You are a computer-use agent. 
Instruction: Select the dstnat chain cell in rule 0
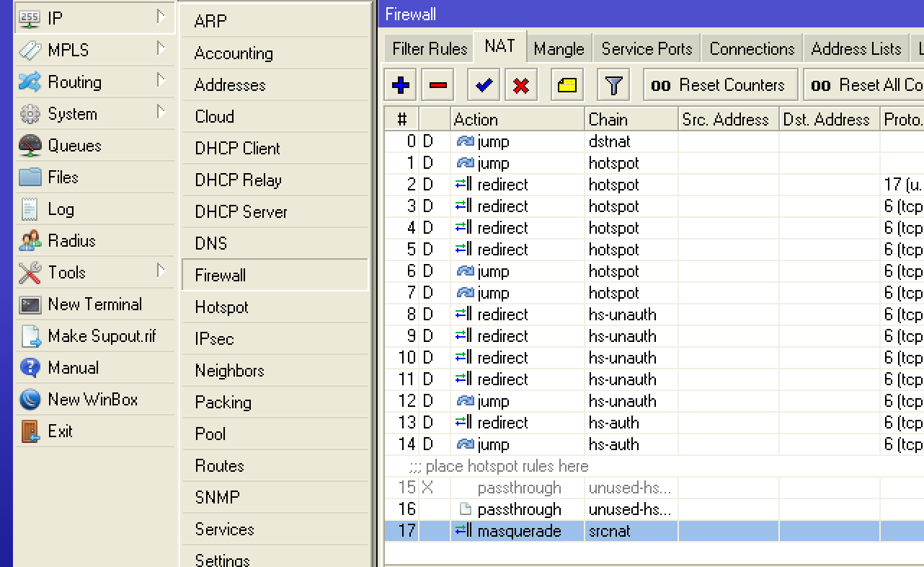click(631, 141)
